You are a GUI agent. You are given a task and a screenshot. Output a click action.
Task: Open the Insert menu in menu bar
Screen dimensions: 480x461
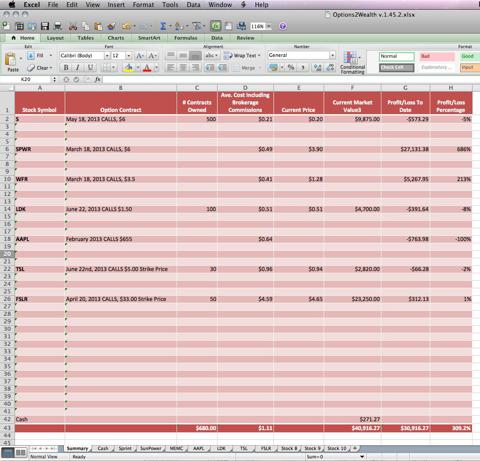tap(116, 5)
